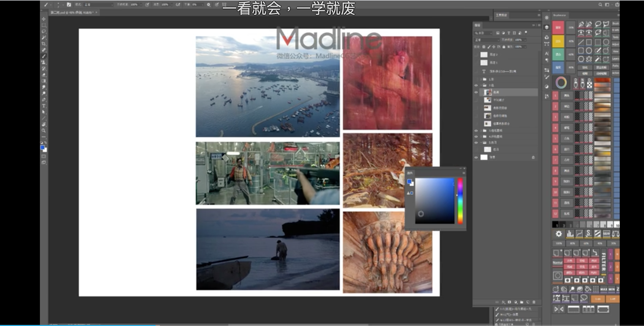Click the Curves adjustment icon in Brusherator
Viewport: 644px width, 326px height.
tap(579, 234)
